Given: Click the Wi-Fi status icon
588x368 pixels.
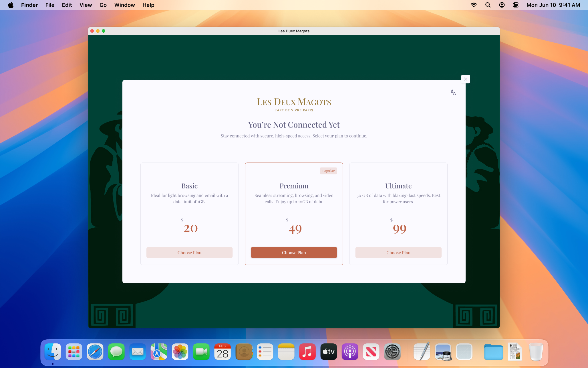Looking at the screenshot, I should [474, 5].
